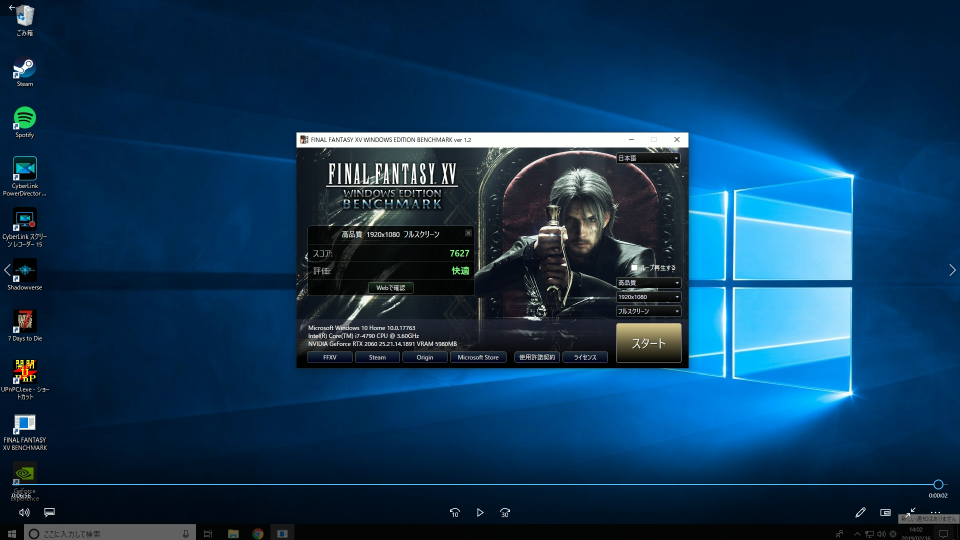This screenshot has height=540, width=960.
Task: Switch to mini view mode
Action: pos(885,512)
